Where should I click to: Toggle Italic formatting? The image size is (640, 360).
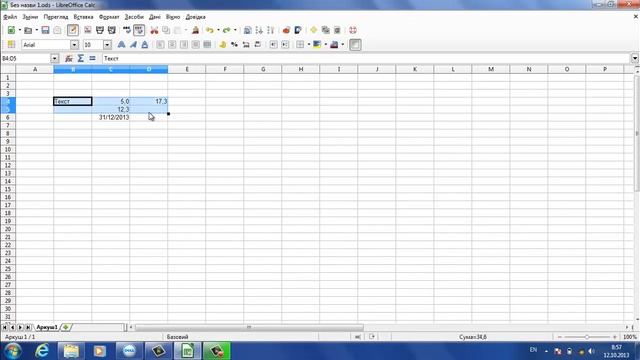coord(133,44)
